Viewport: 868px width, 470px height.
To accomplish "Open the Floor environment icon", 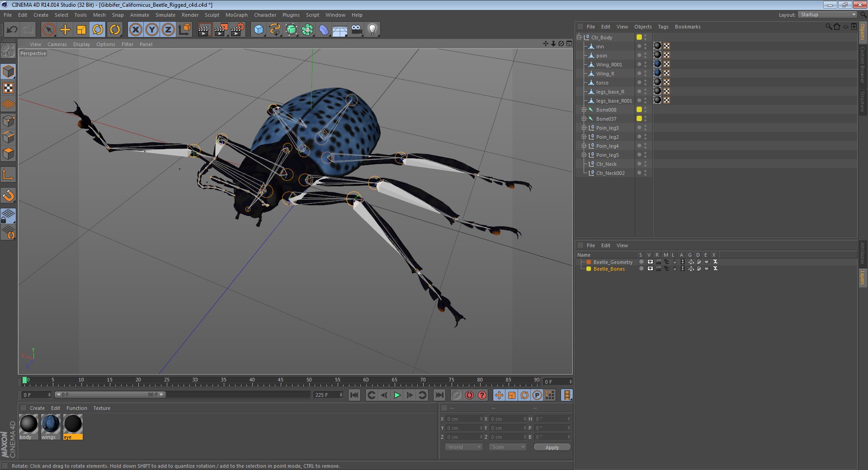I will pyautogui.click(x=340, y=30).
